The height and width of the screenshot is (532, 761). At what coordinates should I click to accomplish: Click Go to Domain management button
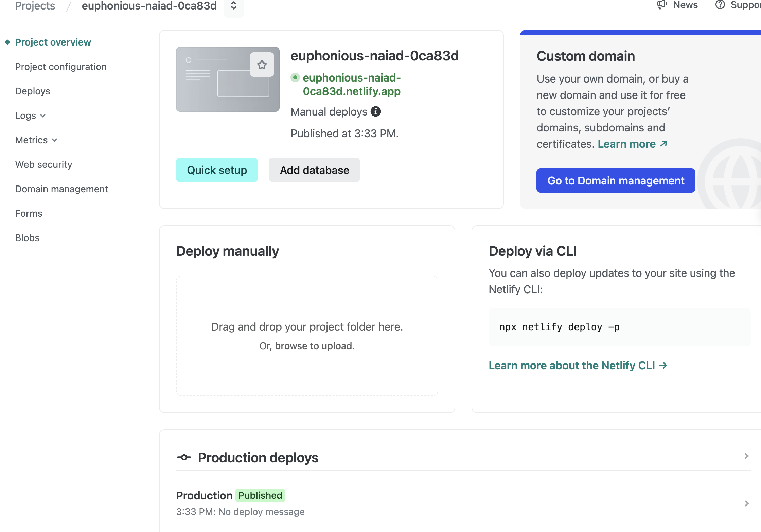(616, 180)
